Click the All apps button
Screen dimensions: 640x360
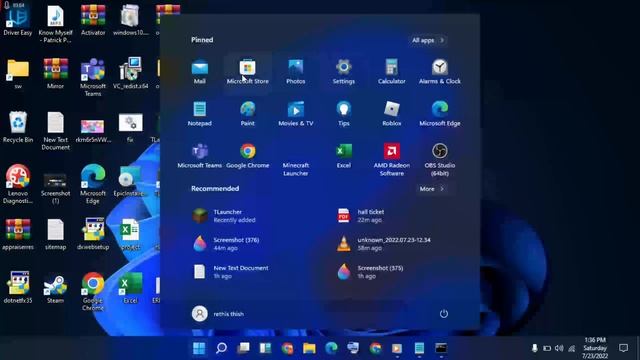(x=427, y=40)
